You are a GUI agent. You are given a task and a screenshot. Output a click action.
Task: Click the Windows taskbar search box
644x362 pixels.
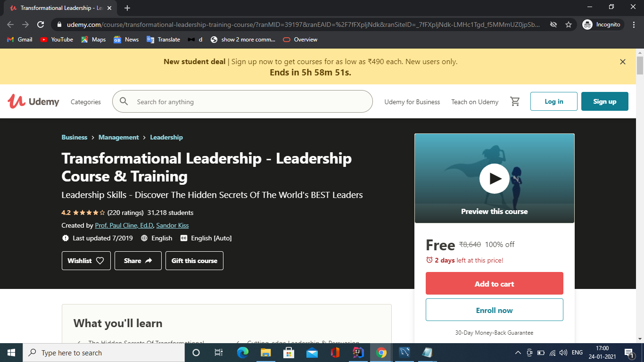(x=104, y=353)
